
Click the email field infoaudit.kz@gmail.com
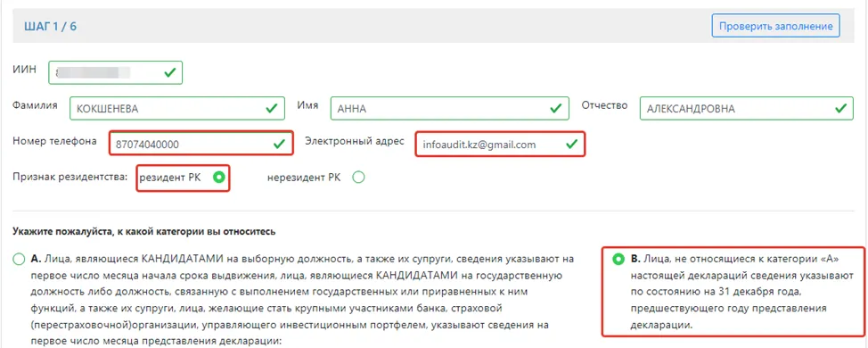point(500,144)
